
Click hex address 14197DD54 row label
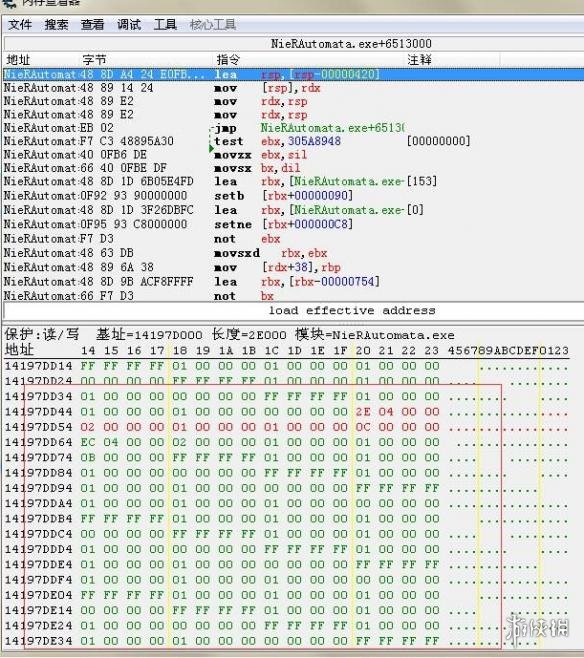pos(39,427)
